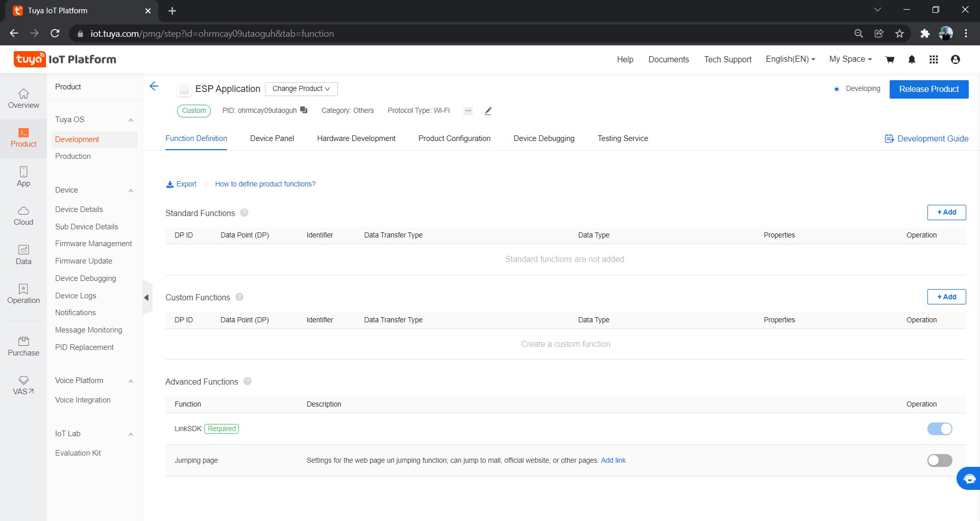Open the Help page
The image size is (980, 521).
(x=625, y=59)
